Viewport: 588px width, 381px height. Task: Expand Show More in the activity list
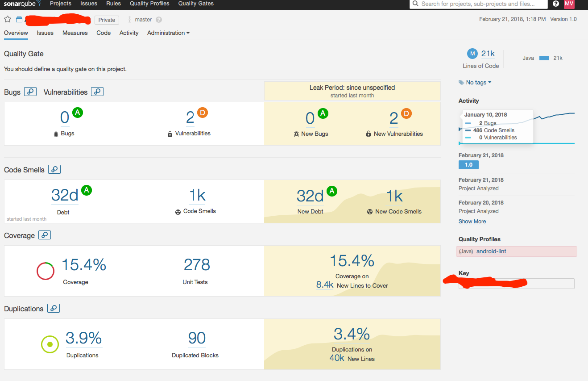472,221
